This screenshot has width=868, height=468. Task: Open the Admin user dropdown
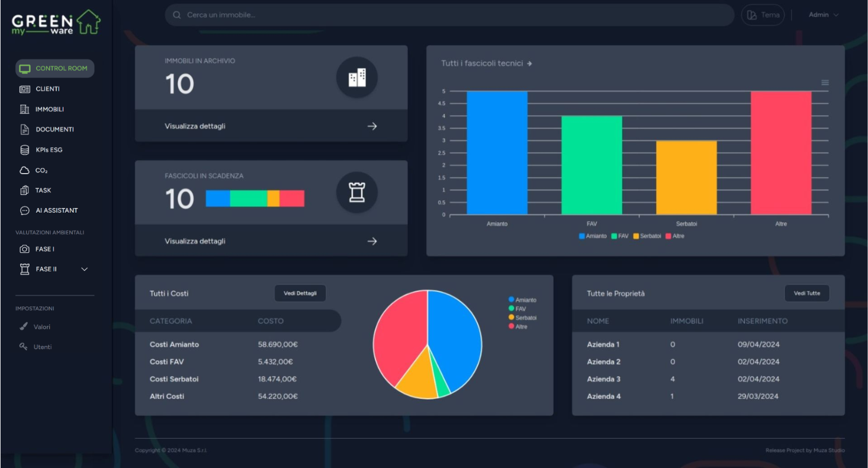coord(824,15)
